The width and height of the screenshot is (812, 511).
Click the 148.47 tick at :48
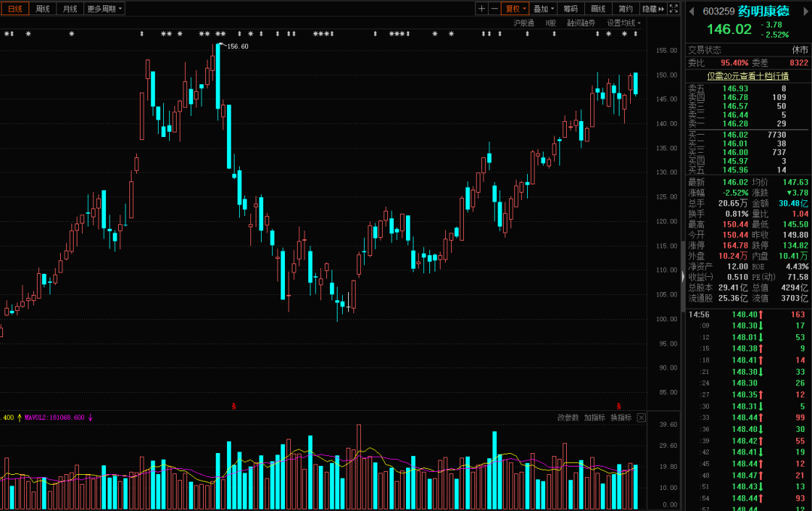coord(744,475)
